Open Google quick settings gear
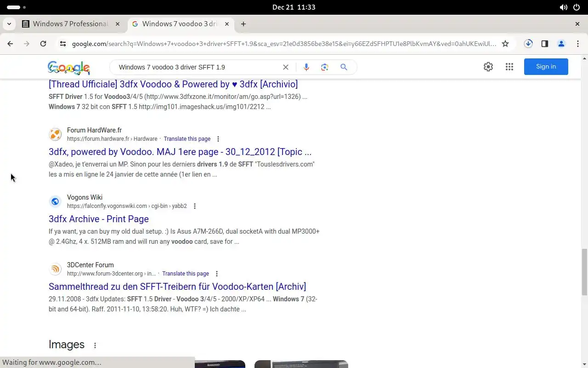The width and height of the screenshot is (588, 368). [488, 67]
